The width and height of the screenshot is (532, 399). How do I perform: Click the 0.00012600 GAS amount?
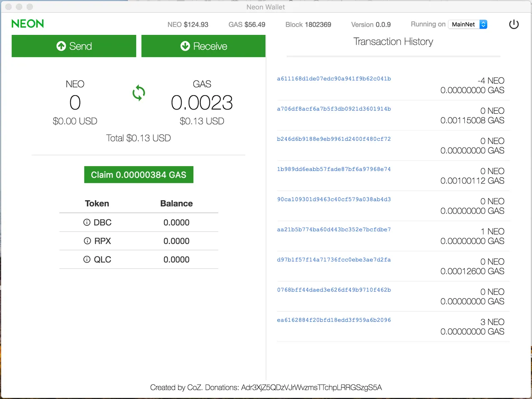coord(473,271)
